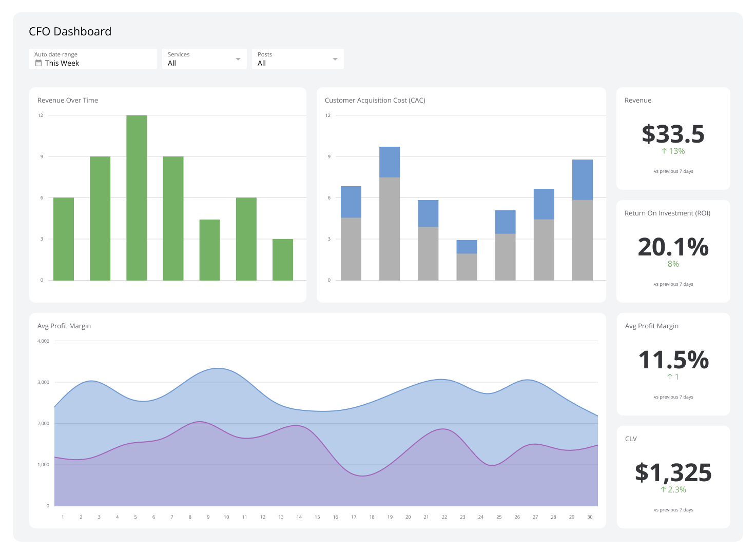The height and width of the screenshot is (554, 756).
Task: Select the Customer Acquisition Cost chart heading
Action: (375, 100)
